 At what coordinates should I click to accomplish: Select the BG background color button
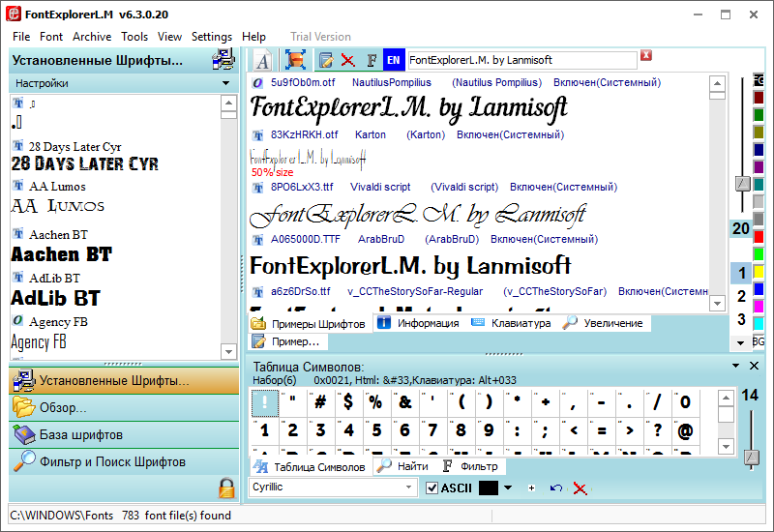point(759,341)
